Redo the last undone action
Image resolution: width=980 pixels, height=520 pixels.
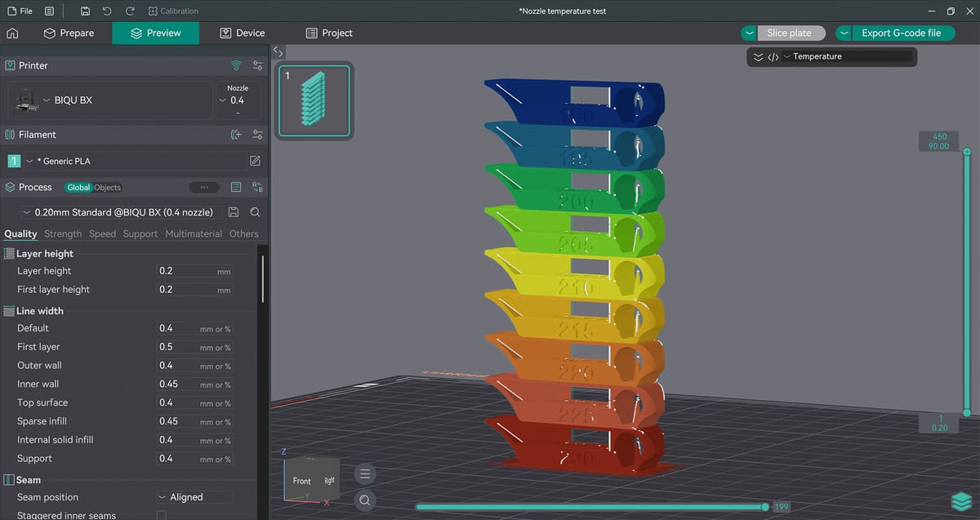click(130, 11)
